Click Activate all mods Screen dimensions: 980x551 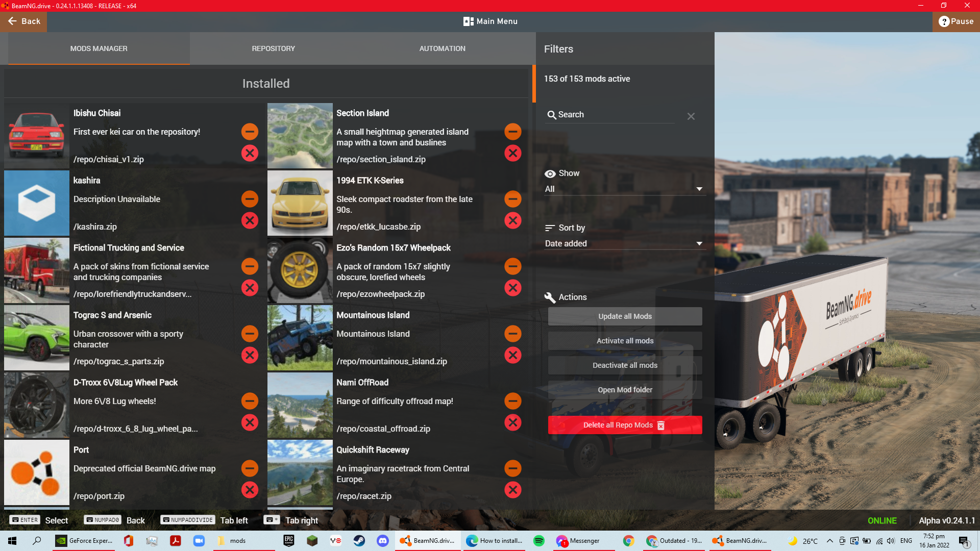click(625, 341)
